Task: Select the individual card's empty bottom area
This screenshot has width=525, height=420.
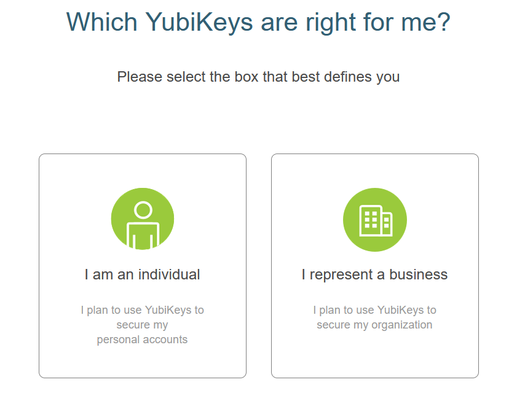Action: [x=143, y=362]
